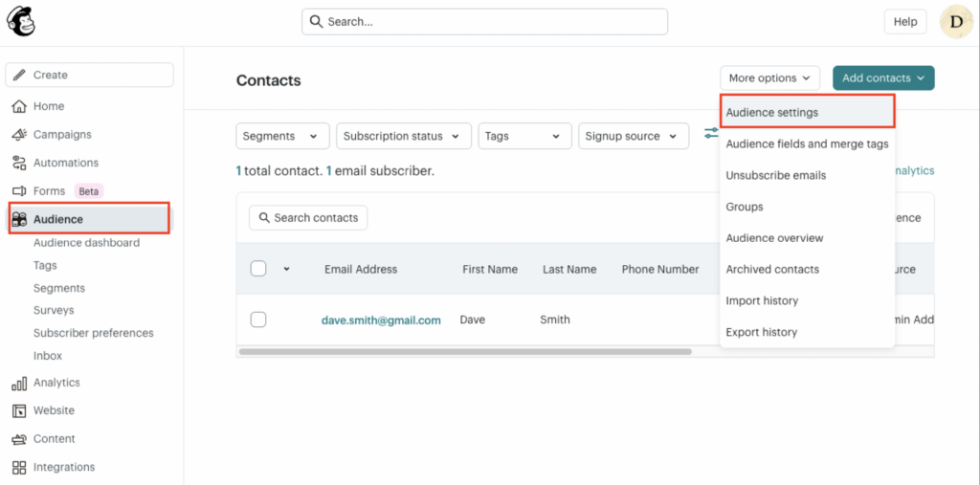Open the dave.smith@gmail.com contact link

[x=381, y=320]
